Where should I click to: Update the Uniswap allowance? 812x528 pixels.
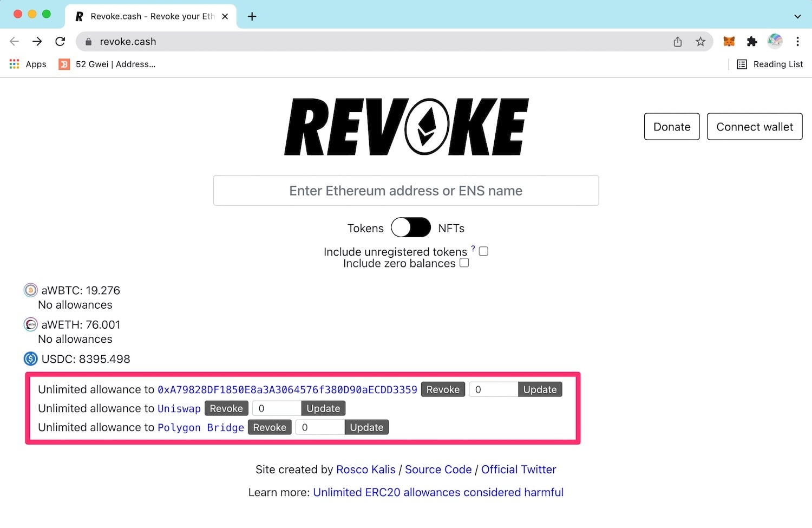coord(323,408)
